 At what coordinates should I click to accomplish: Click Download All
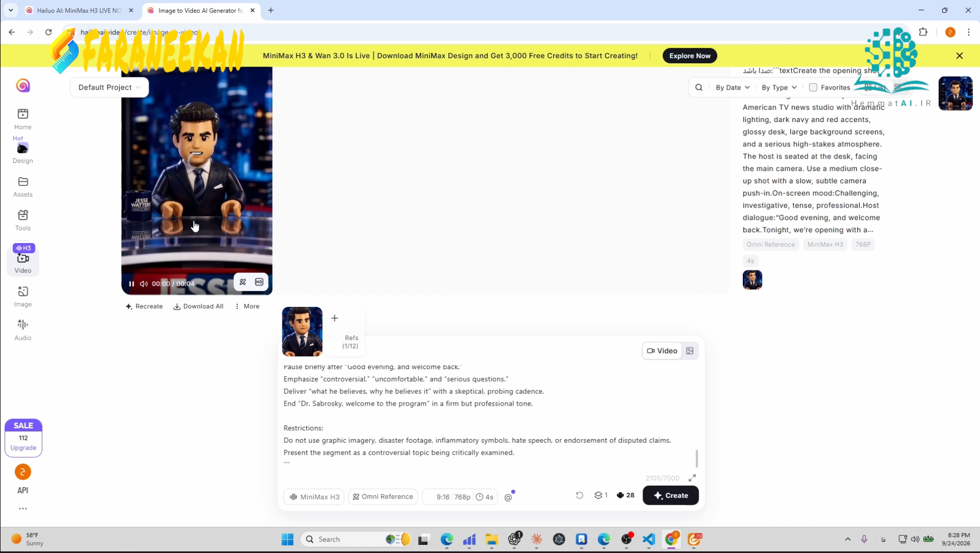point(199,306)
